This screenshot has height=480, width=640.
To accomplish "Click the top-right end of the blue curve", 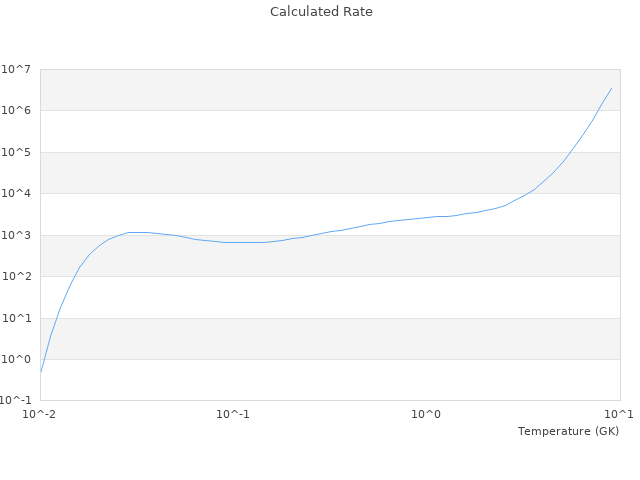I will point(611,88).
